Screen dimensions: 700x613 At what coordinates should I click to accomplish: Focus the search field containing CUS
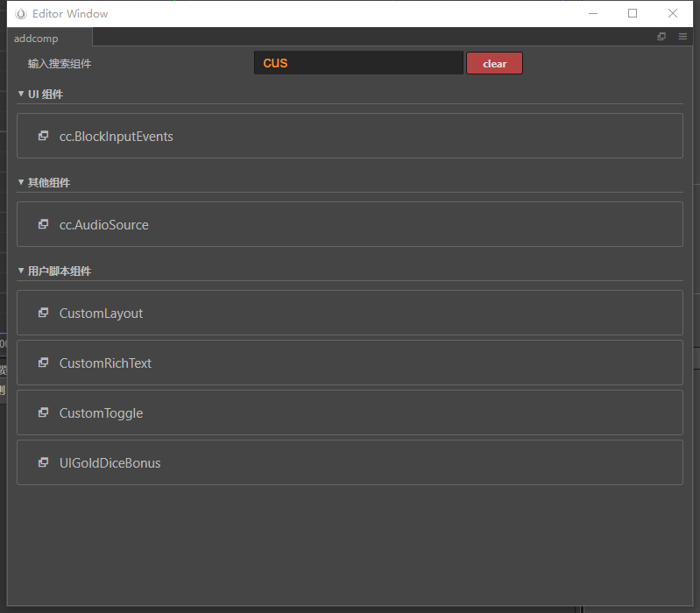358,63
